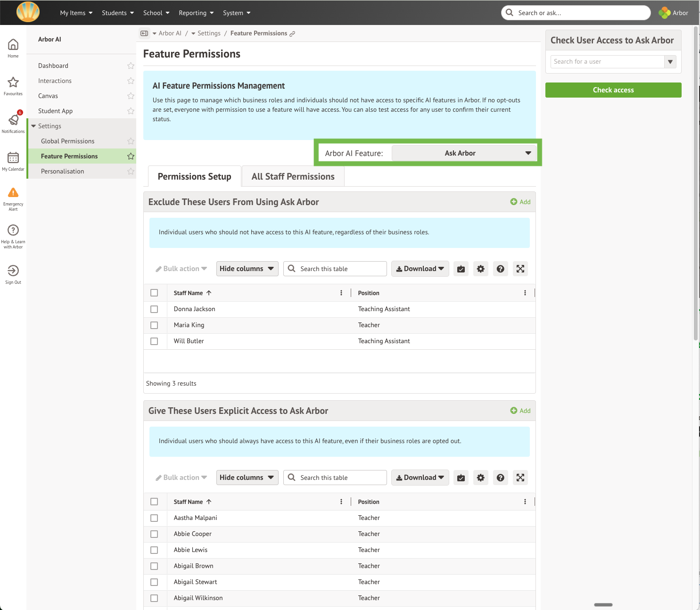
Task: Open table settings gear in Exclude Users table
Action: tap(480, 269)
